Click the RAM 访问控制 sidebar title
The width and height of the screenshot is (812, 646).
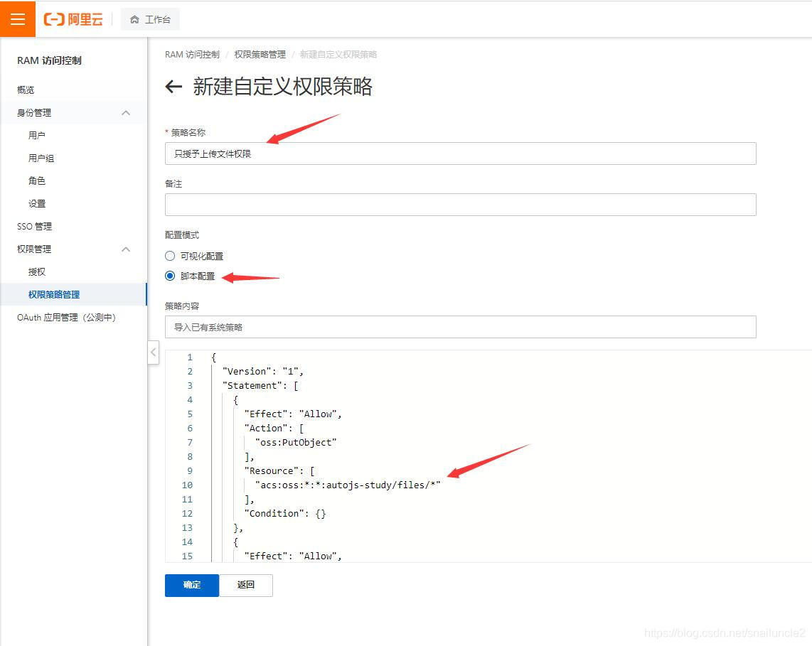coord(49,60)
